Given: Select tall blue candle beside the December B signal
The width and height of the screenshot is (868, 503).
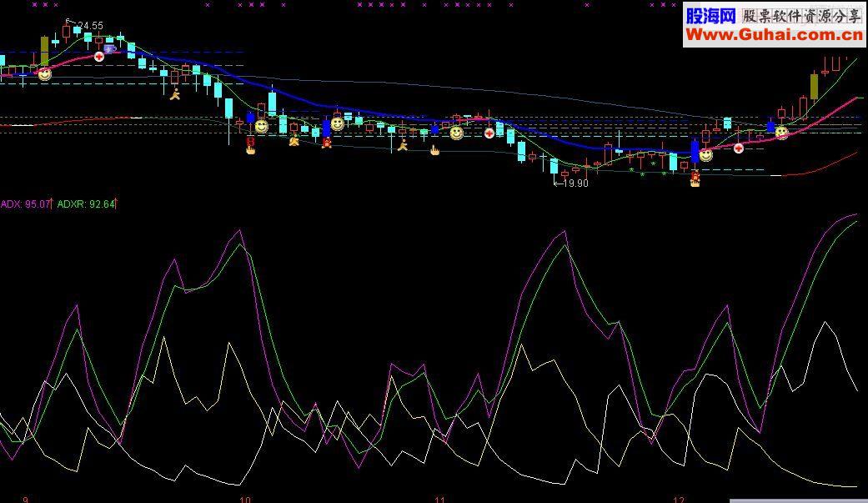Looking at the screenshot, I should pos(695,152).
